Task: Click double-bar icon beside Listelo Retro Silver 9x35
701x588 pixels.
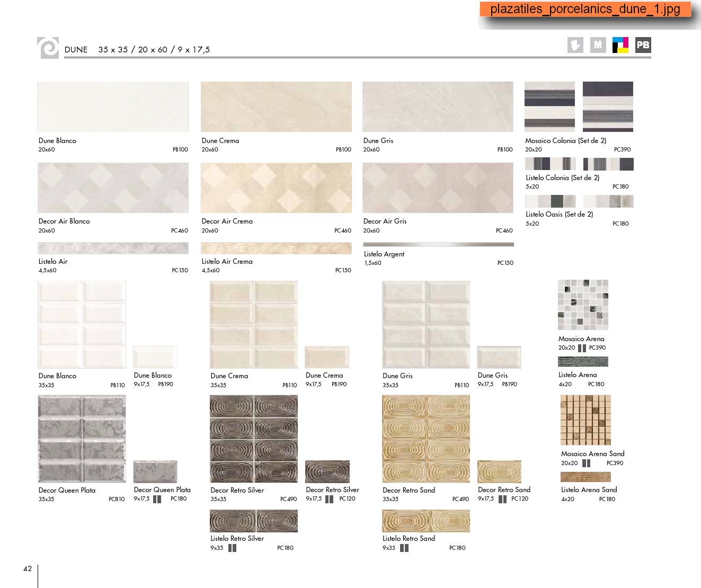Action: tap(232, 548)
